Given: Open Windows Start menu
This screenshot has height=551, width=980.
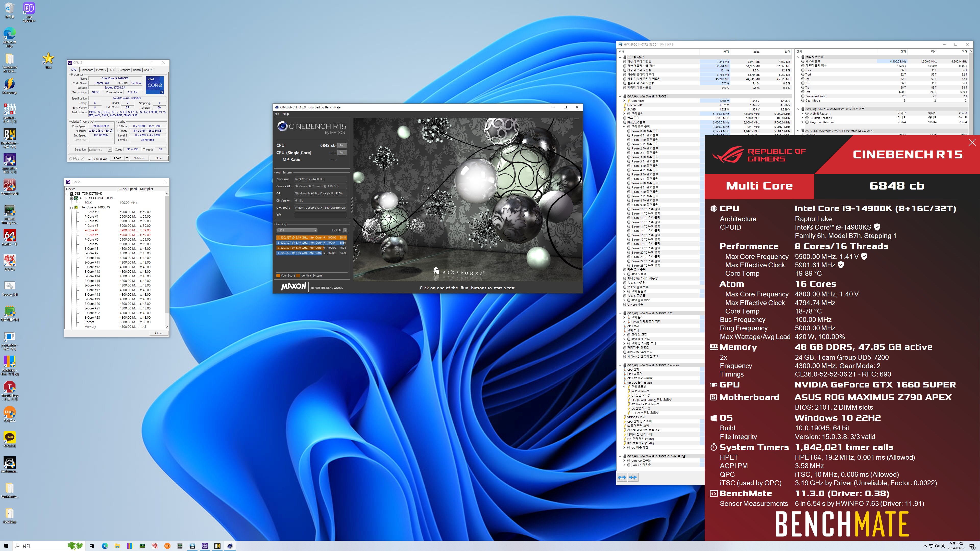Looking at the screenshot, I should tap(6, 546).
